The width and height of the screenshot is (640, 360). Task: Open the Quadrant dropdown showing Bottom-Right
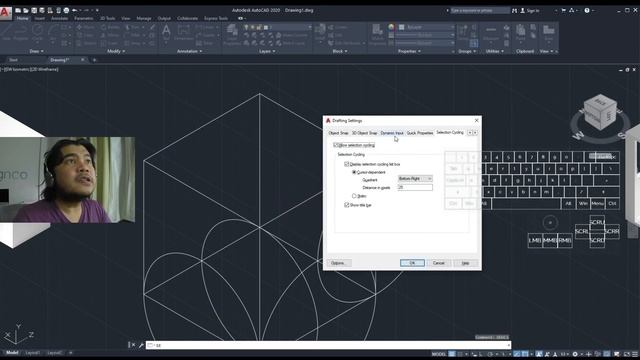coord(415,179)
